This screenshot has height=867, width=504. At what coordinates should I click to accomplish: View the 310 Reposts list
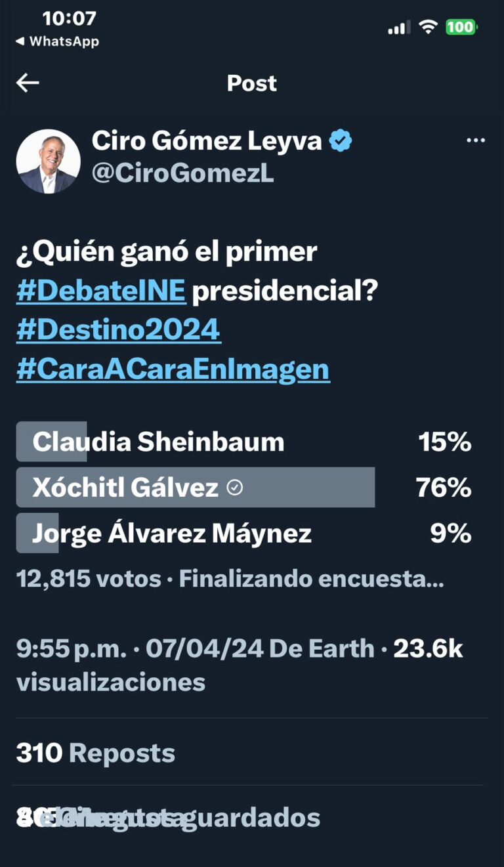[x=96, y=753]
